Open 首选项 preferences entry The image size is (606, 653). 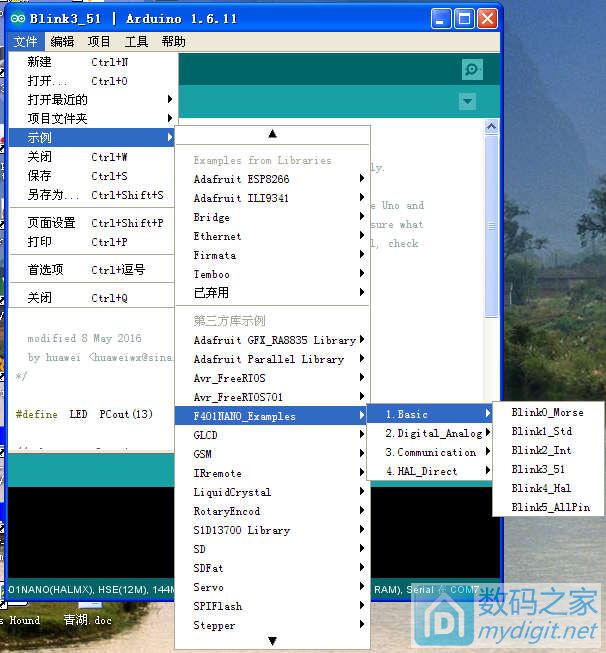pos(45,270)
